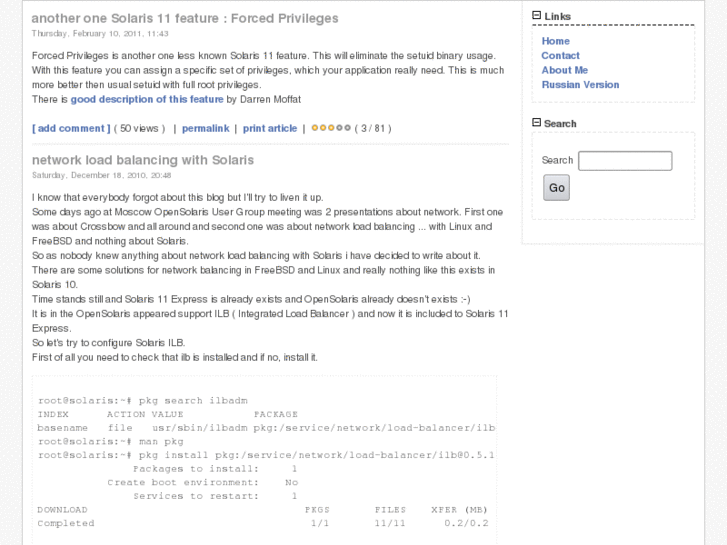Rate the post four stars
The width and height of the screenshot is (727, 545).
[339, 128]
